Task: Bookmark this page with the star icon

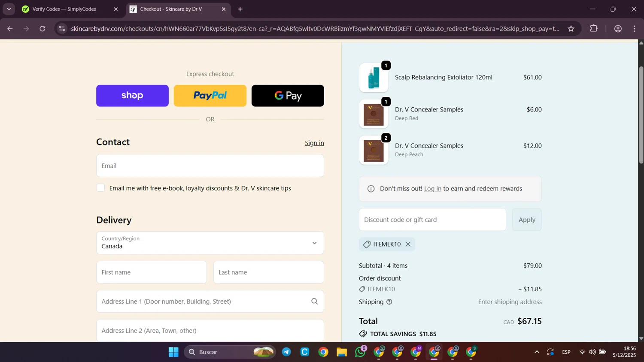Action: 571,29
